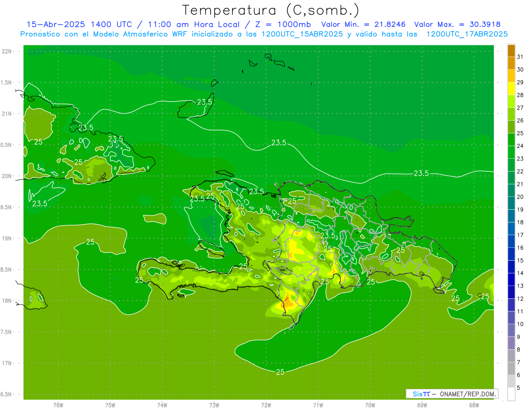Click the title "Temperatura (C,somb.)"

pyautogui.click(x=270, y=10)
